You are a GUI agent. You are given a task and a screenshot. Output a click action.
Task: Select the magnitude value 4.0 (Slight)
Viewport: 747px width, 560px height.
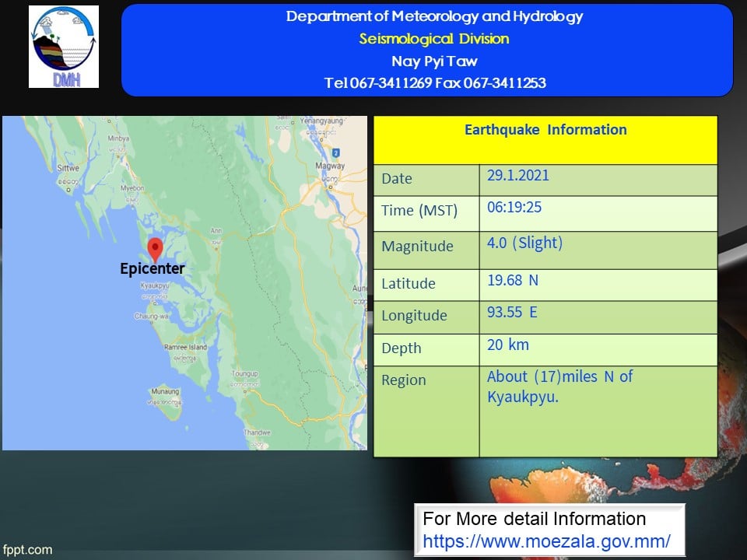pyautogui.click(x=524, y=243)
